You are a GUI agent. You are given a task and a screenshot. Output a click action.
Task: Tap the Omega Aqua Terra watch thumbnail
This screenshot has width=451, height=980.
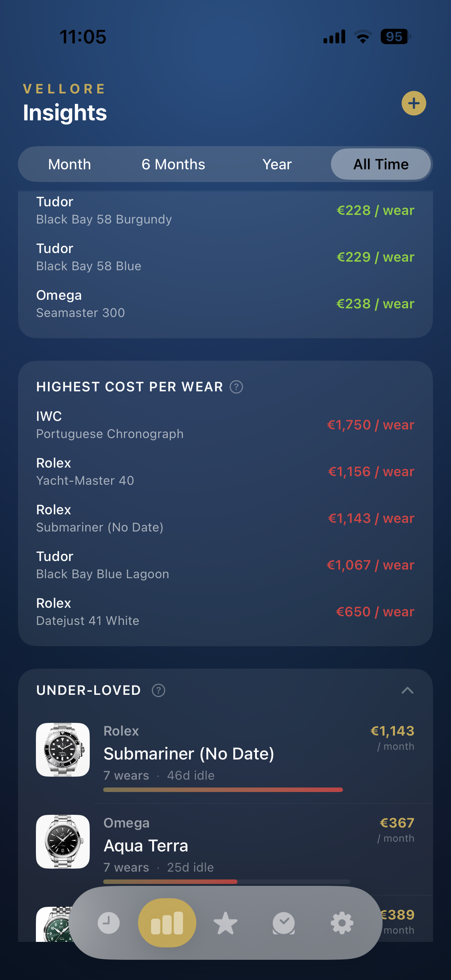(x=63, y=842)
